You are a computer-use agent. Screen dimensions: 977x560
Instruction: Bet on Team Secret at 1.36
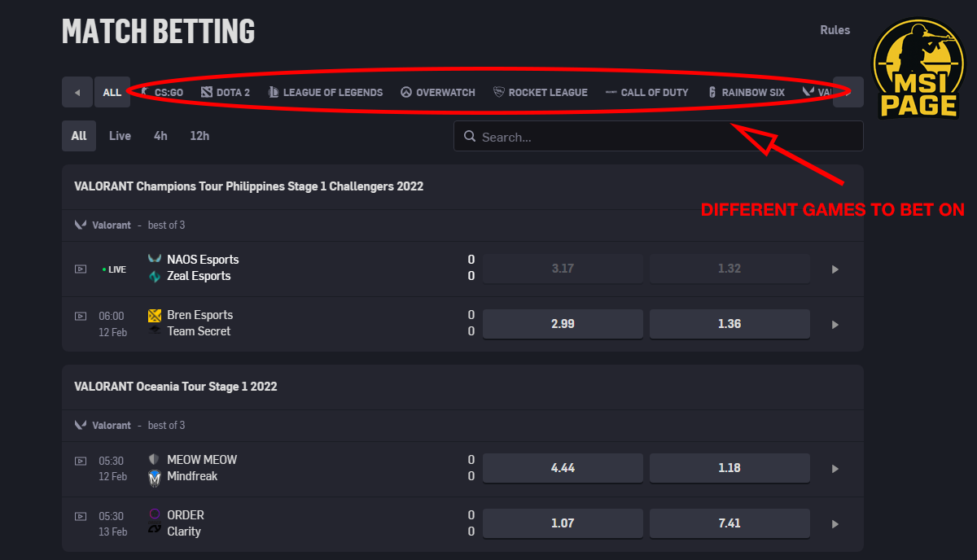click(x=729, y=323)
